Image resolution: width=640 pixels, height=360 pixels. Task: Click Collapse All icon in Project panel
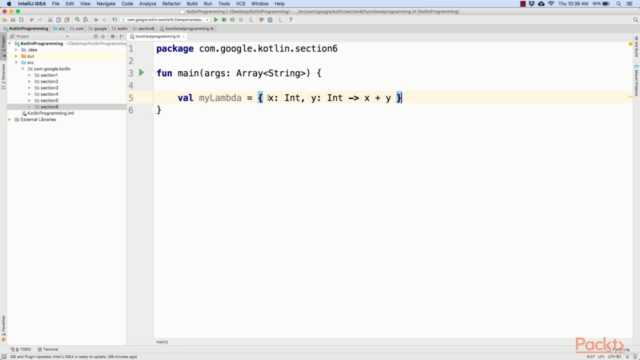click(103, 36)
